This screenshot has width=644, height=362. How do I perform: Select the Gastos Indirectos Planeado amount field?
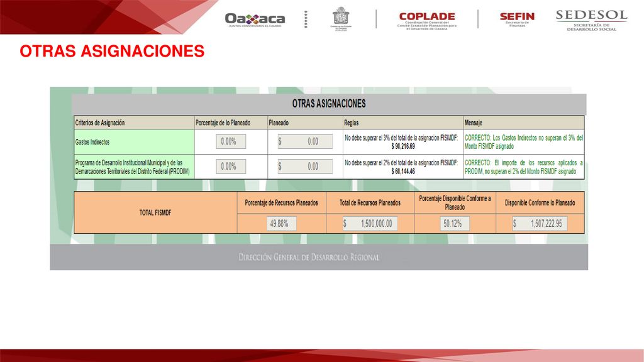point(305,141)
